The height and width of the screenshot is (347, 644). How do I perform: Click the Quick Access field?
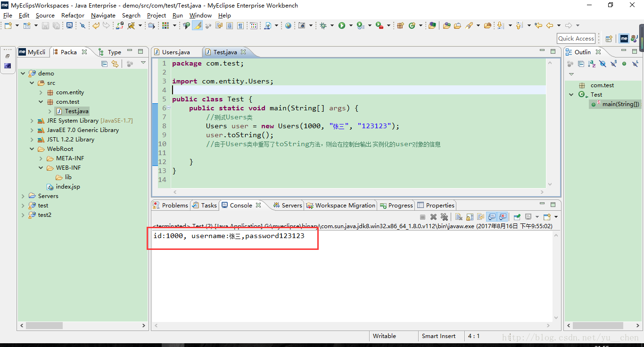coord(576,39)
